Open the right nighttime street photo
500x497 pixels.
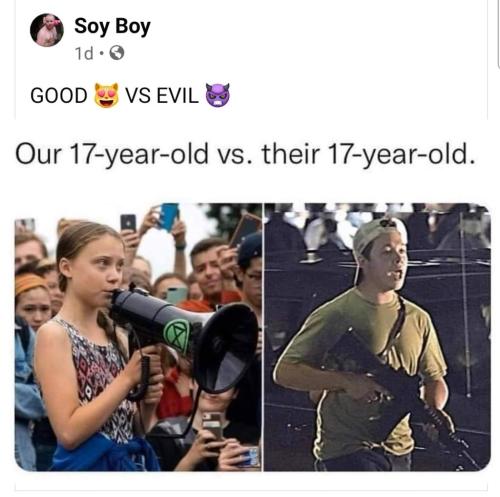point(377,337)
